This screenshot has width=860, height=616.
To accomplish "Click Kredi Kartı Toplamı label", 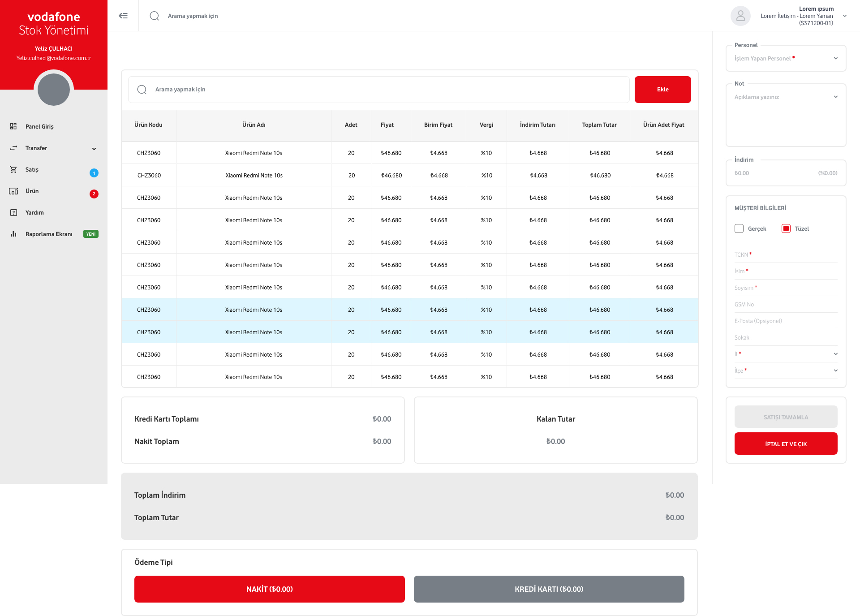I will [167, 419].
